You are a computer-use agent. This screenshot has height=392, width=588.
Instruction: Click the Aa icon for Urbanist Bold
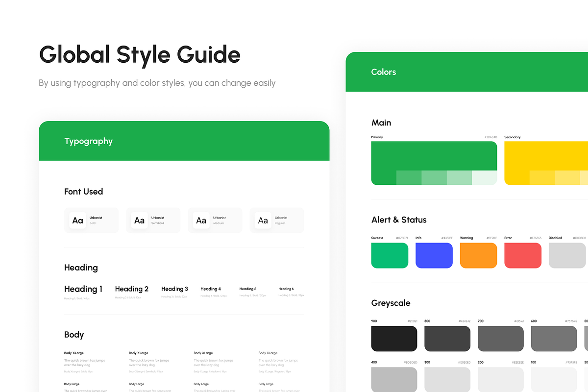click(78, 220)
